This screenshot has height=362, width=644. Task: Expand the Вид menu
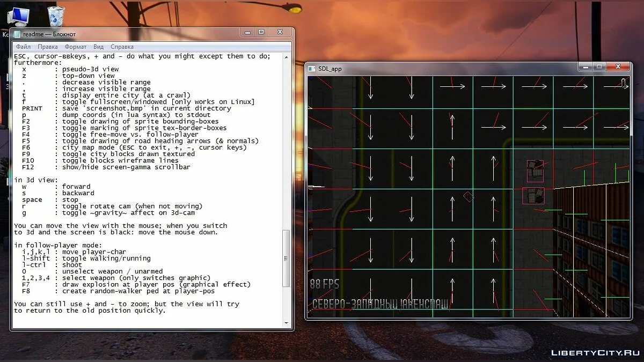(x=98, y=47)
